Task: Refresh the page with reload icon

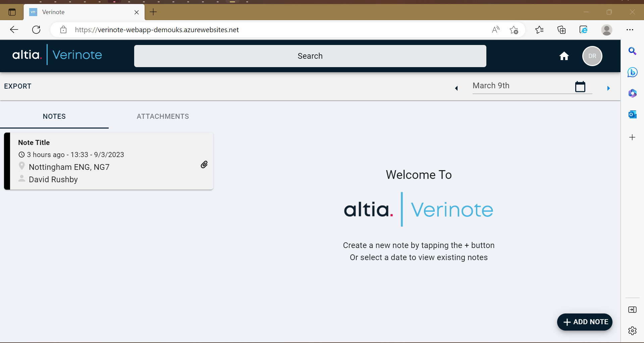Action: [36, 30]
